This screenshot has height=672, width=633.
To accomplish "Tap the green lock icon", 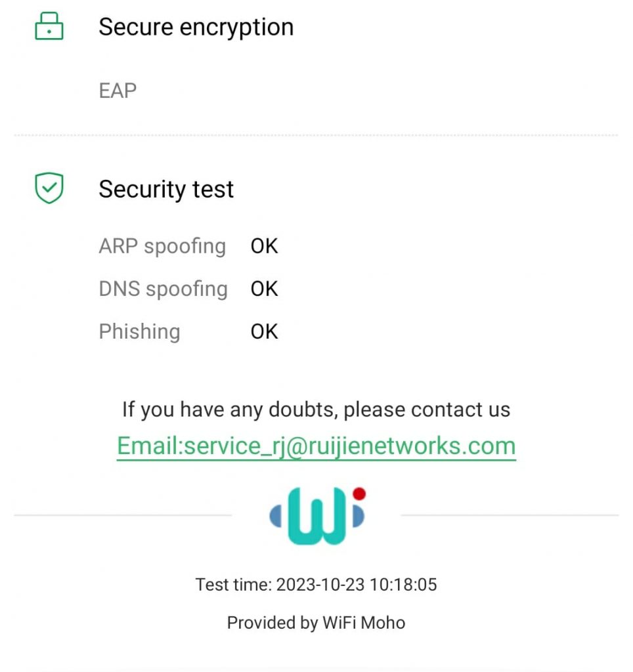I will (x=49, y=28).
